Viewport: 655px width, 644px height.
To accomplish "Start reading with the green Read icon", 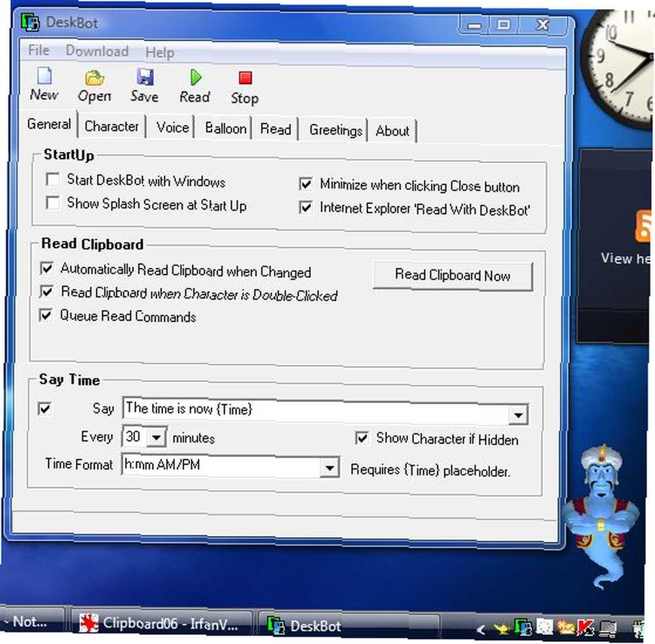I will 195,78.
